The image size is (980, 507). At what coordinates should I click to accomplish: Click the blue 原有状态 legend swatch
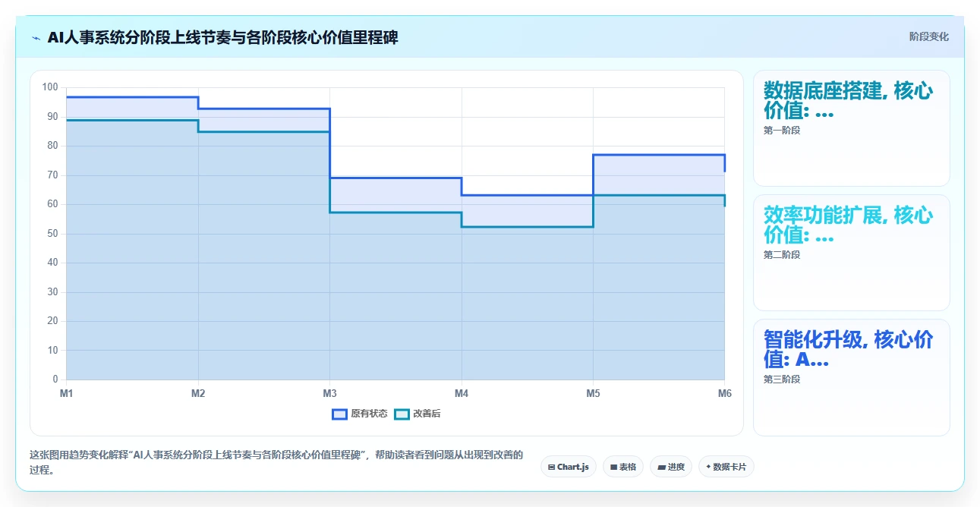tap(339, 414)
